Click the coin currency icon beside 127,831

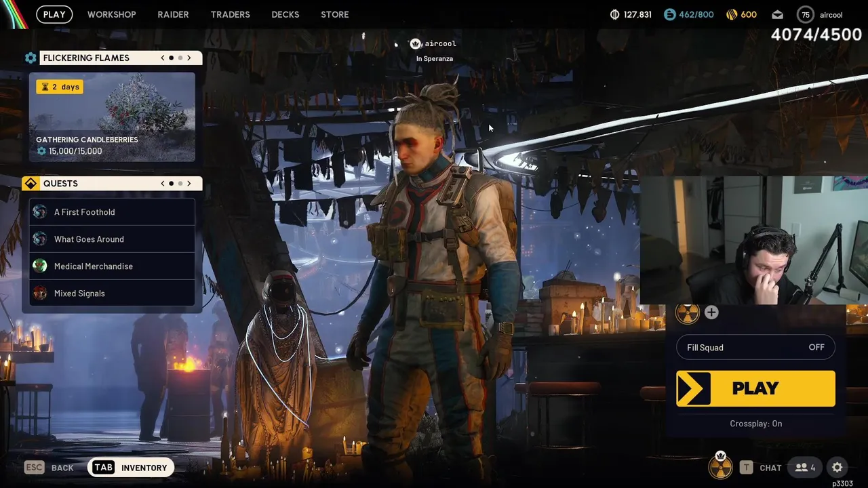tap(615, 14)
